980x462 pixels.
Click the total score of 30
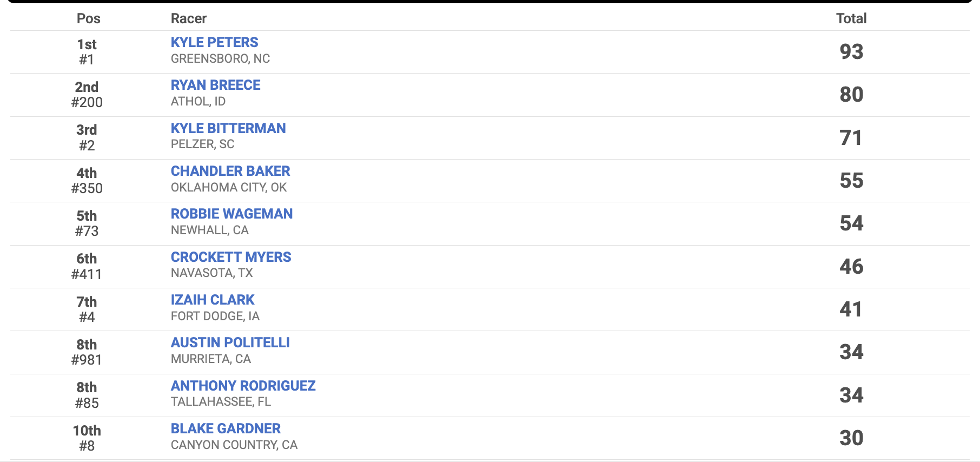[851, 438]
